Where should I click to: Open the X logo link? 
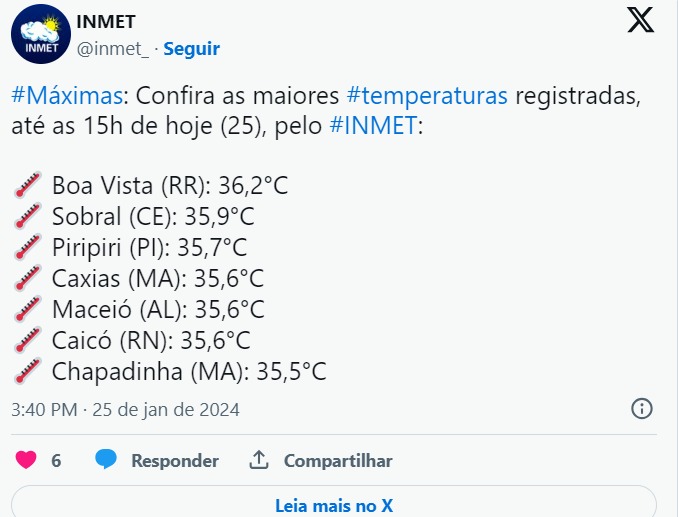640,20
